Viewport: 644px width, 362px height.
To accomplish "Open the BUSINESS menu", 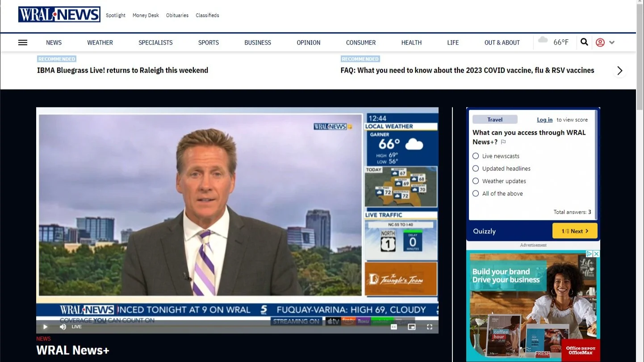I will coord(258,42).
